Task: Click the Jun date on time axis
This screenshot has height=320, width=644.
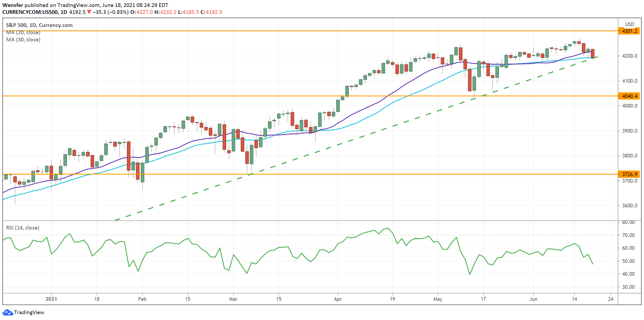Action: [533, 299]
